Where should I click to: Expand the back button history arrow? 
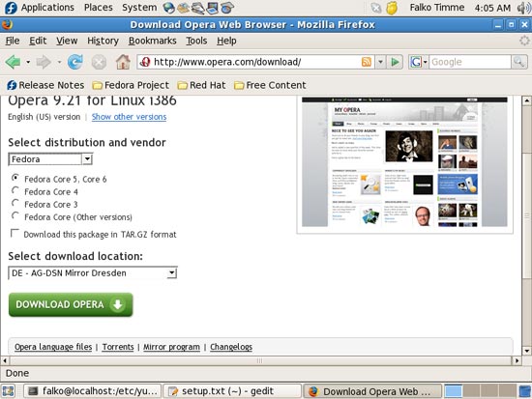(28, 62)
